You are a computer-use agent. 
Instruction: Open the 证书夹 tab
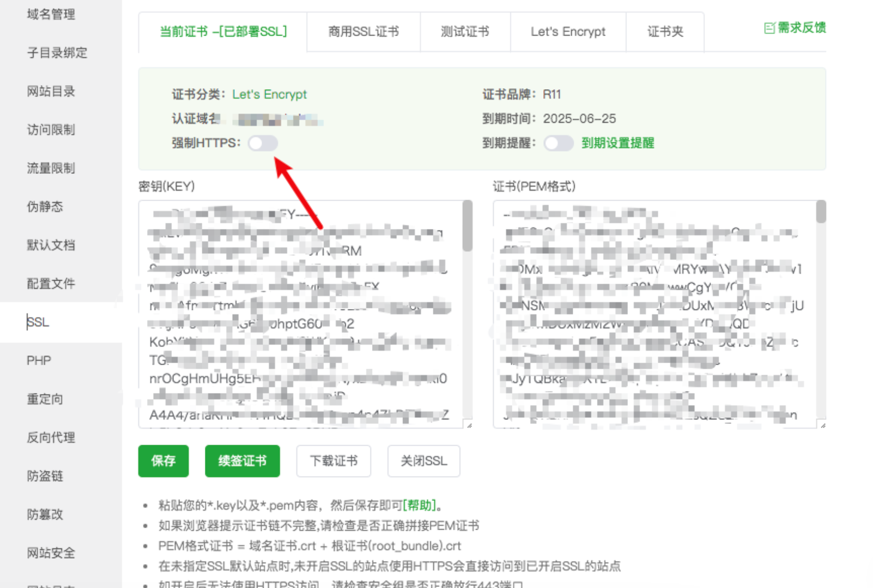point(665,31)
